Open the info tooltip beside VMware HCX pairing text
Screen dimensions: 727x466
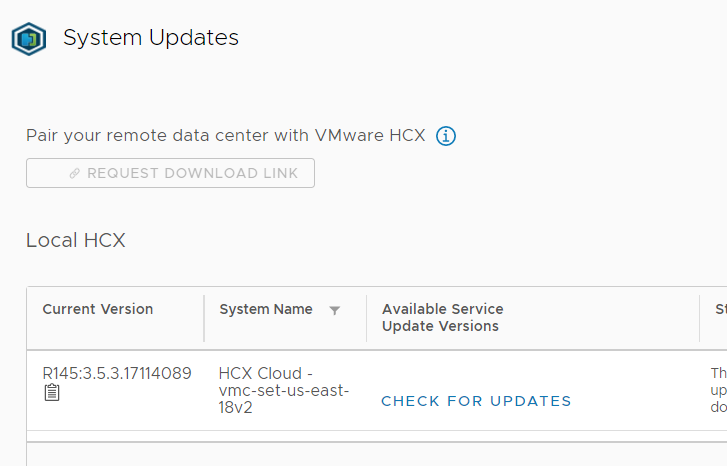click(x=446, y=136)
